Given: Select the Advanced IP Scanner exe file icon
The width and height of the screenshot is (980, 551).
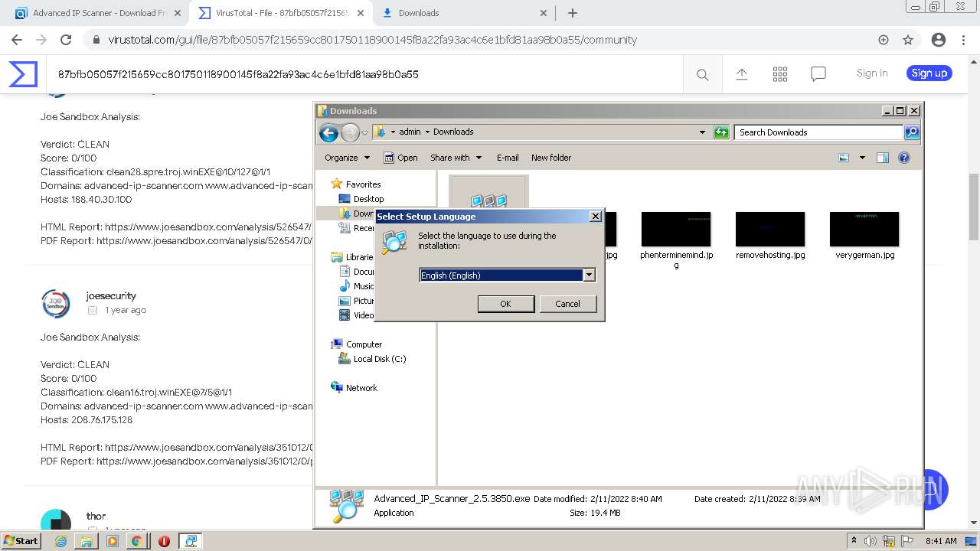Looking at the screenshot, I should point(488,194).
